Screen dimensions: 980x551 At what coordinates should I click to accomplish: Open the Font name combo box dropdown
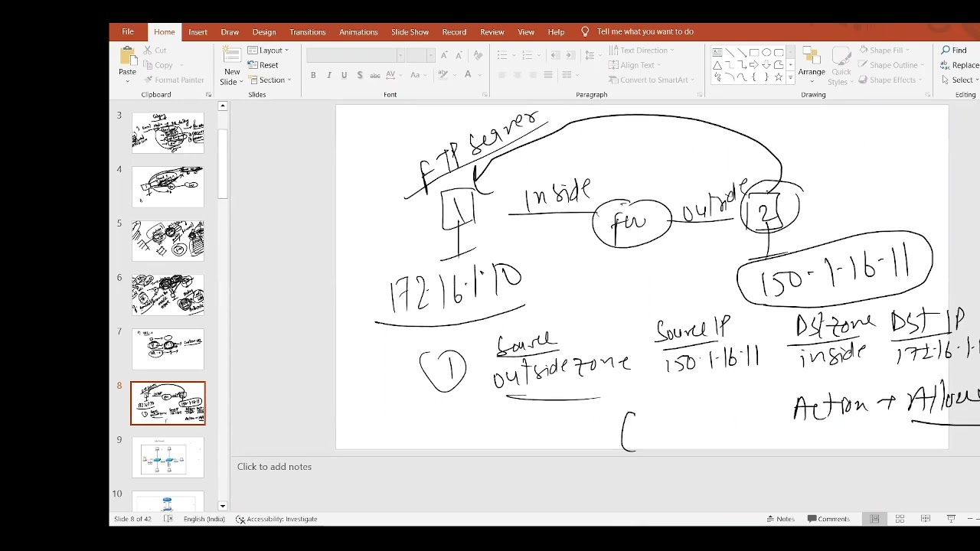click(x=400, y=55)
